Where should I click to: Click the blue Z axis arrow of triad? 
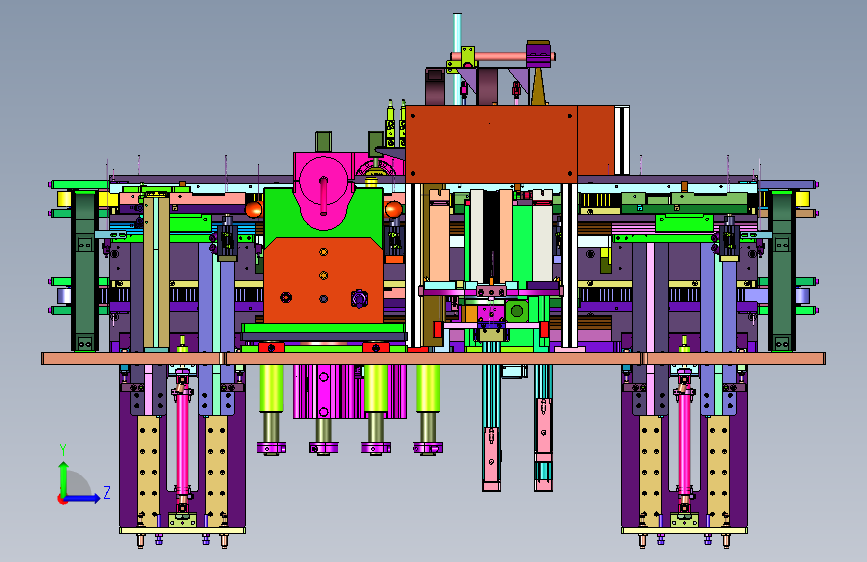[x=83, y=498]
